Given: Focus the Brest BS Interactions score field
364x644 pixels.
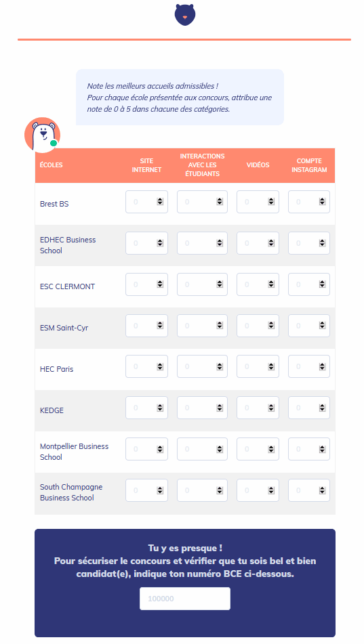Looking at the screenshot, I should point(202,202).
